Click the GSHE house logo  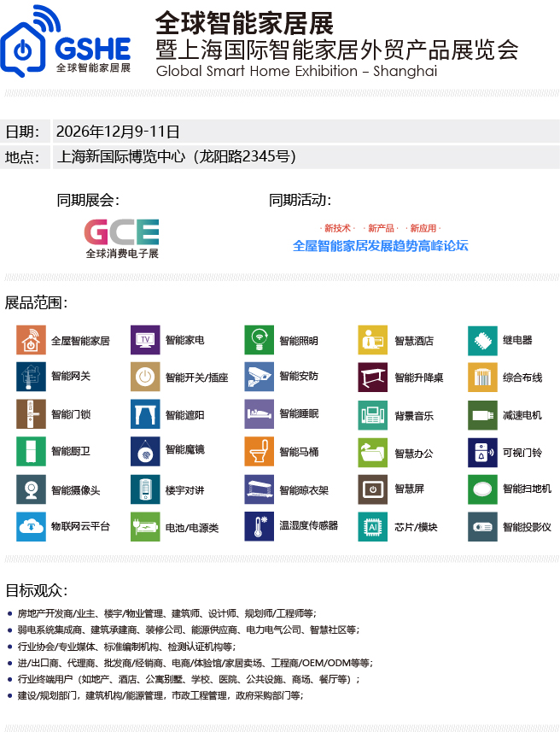pyautogui.click(x=66, y=41)
